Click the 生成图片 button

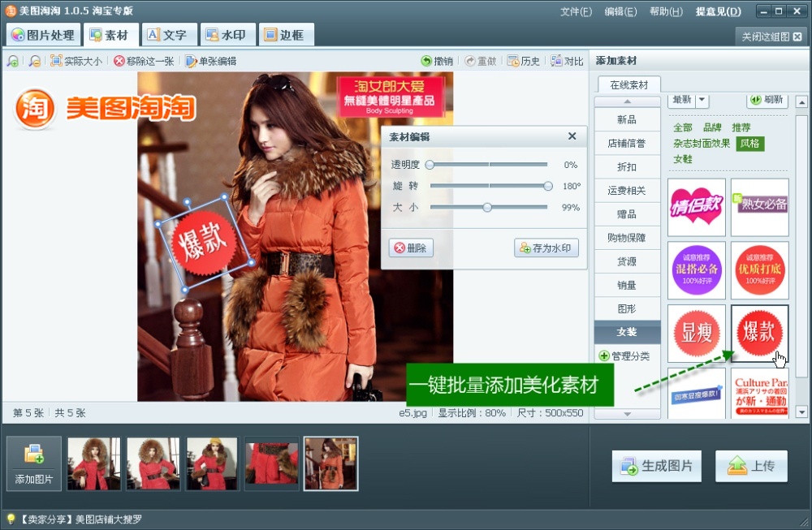(x=656, y=466)
